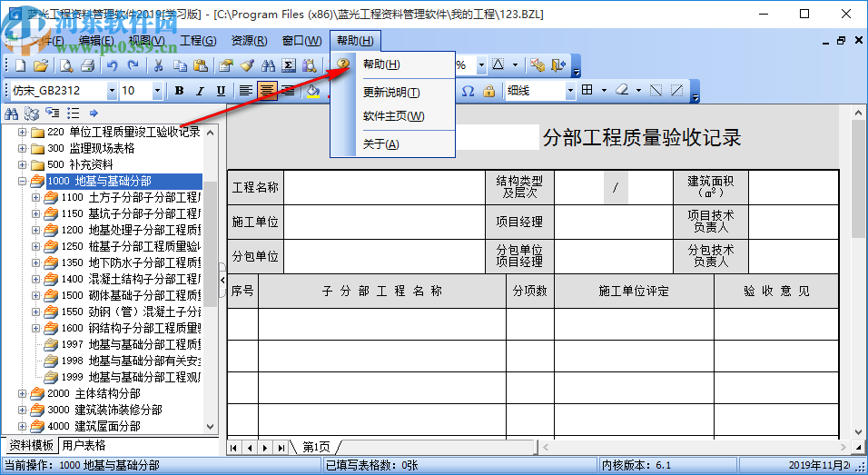This screenshot has width=868, height=475.
Task: Toggle Bold formatting
Action: pyautogui.click(x=180, y=91)
